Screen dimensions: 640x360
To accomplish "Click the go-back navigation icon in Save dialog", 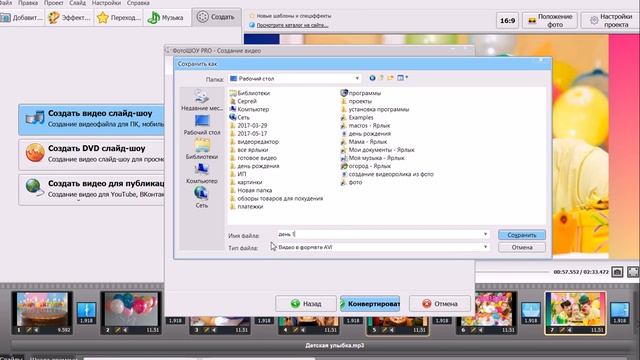I will pos(372,78).
